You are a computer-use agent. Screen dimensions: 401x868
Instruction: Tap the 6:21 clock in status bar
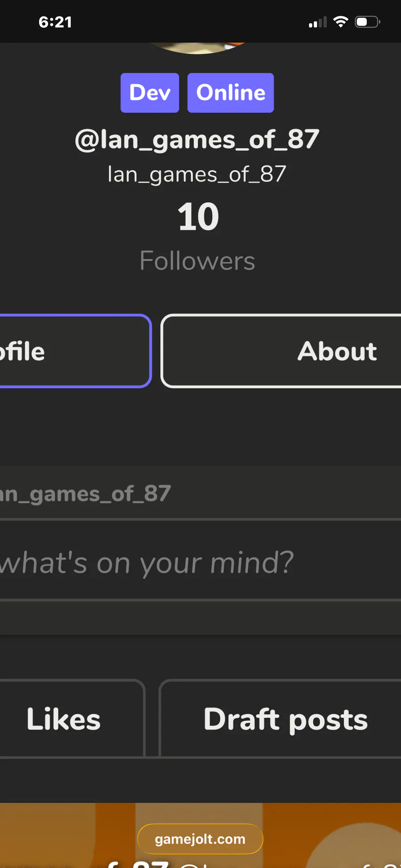pyautogui.click(x=55, y=22)
